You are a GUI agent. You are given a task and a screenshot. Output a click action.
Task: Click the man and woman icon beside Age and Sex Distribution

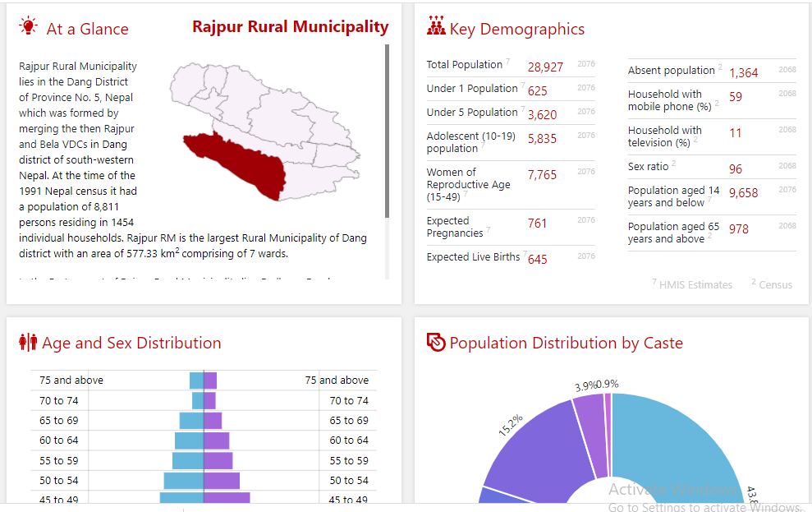[x=28, y=342]
